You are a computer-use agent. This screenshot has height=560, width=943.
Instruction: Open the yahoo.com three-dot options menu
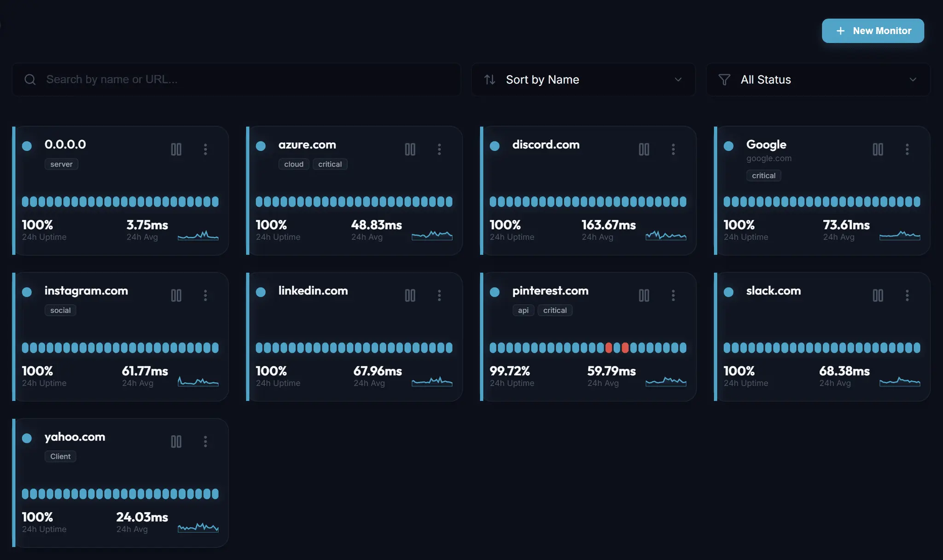pyautogui.click(x=205, y=441)
